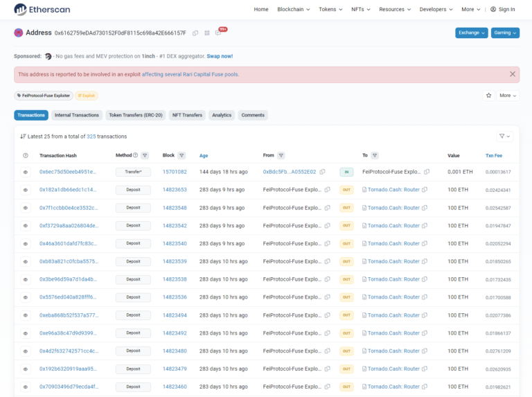Toggle Age column date format

pos(204,156)
